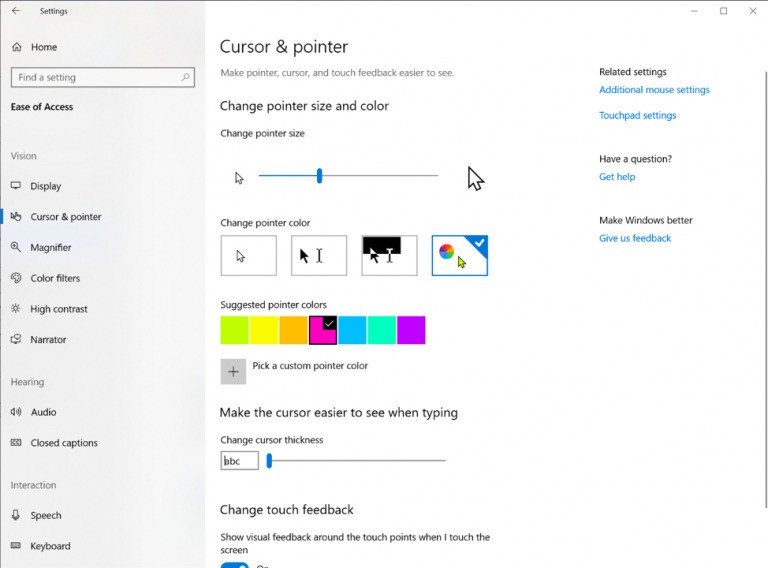Click the back arrow icon in Settings
The image size is (768, 568).
tap(15, 11)
